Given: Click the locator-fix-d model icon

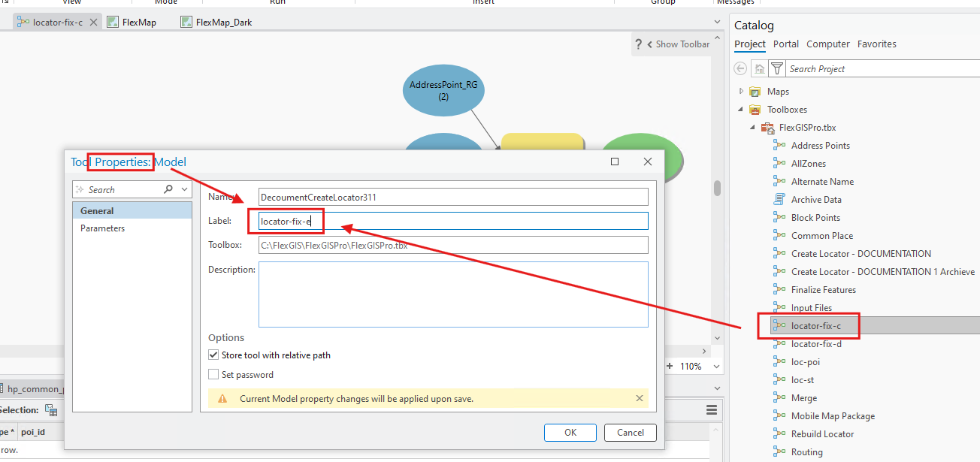Looking at the screenshot, I should (x=779, y=343).
